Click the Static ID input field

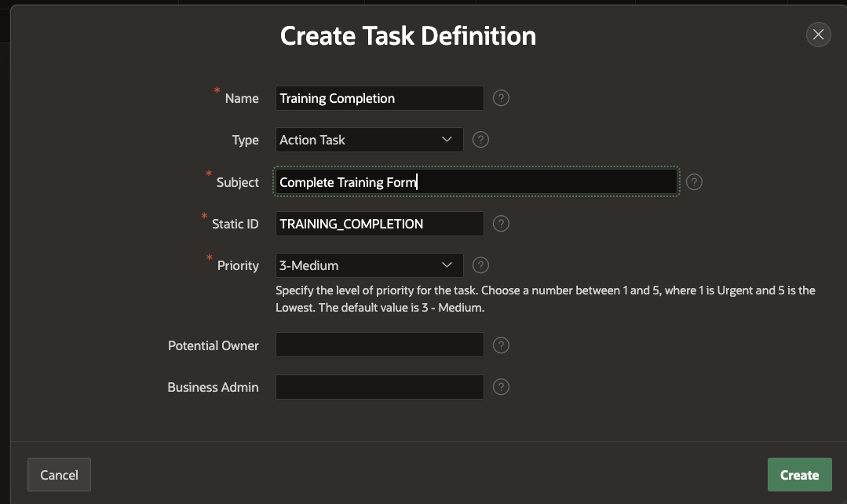tap(379, 224)
